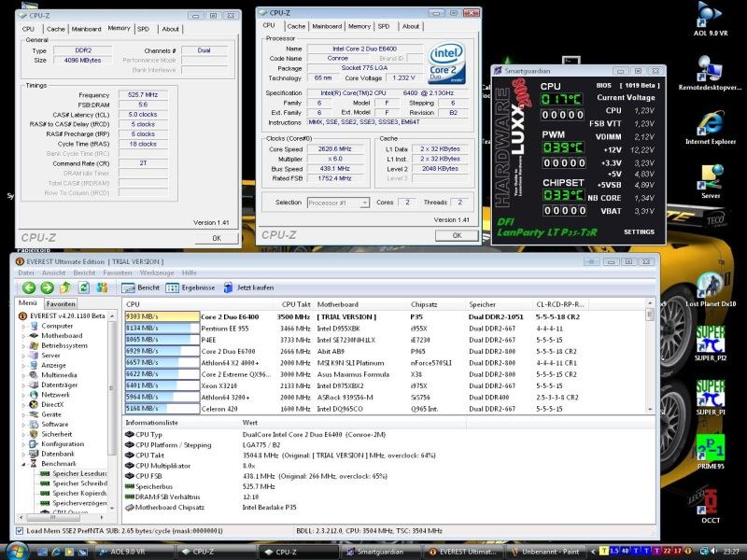Open About tab in CPU-Z CPU window
Image resolution: width=747 pixels, height=560 pixels.
[x=411, y=26]
